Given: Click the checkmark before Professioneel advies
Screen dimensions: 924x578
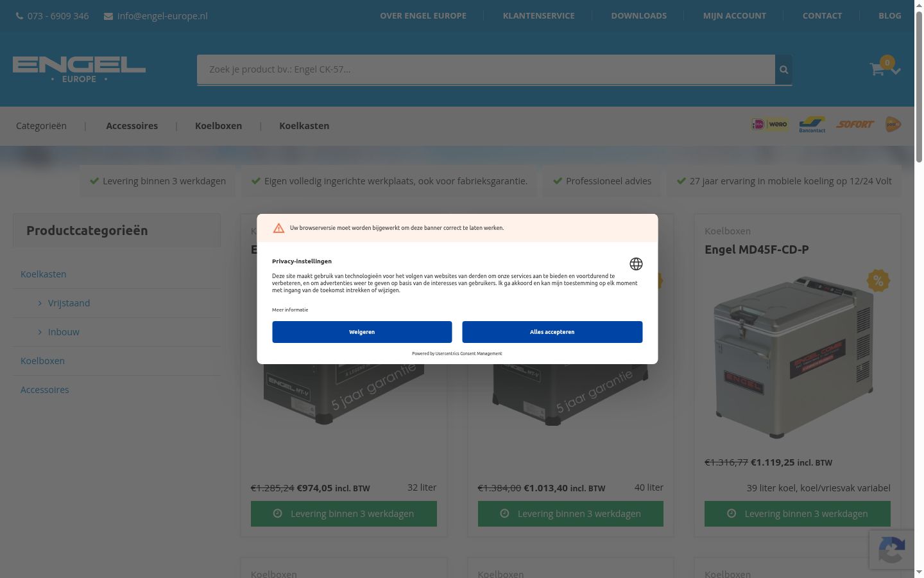Looking at the screenshot, I should point(558,181).
